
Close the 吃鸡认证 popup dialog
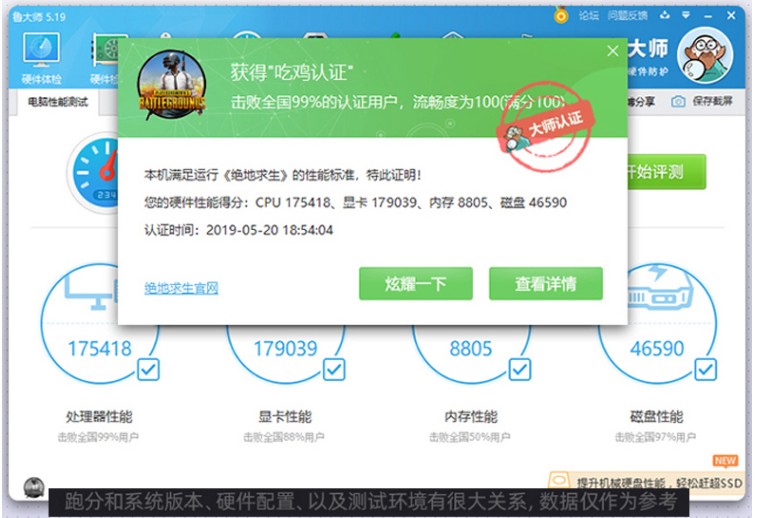click(x=613, y=51)
